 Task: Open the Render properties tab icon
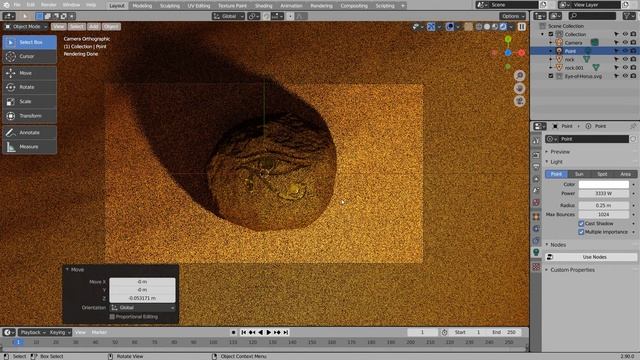(x=536, y=155)
